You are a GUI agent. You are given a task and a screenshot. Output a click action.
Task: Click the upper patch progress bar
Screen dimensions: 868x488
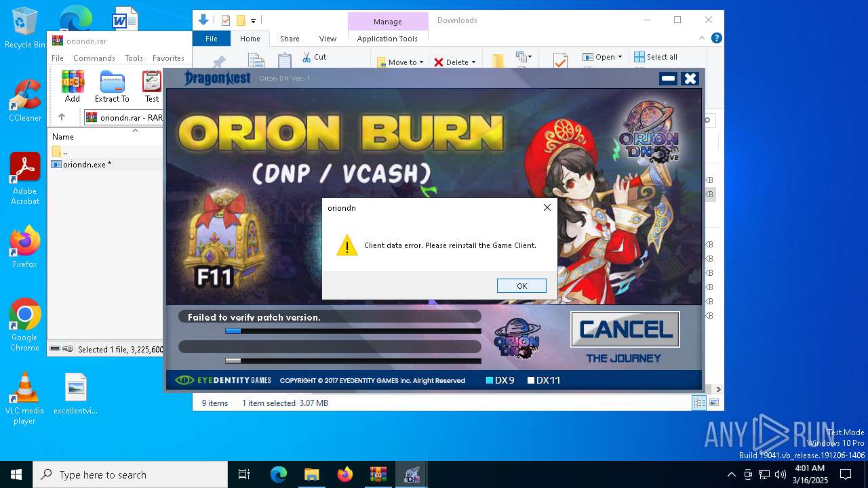[x=353, y=331]
